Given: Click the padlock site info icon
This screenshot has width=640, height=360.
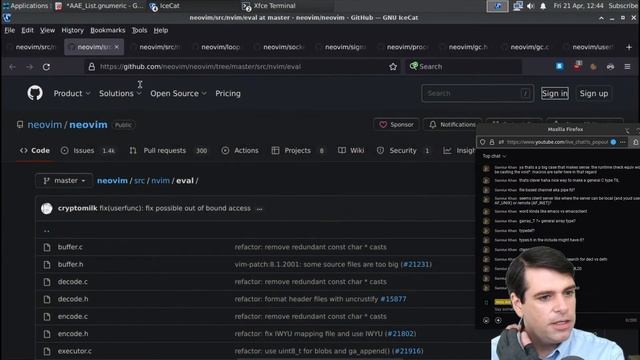Looking at the screenshot, I should (x=91, y=67).
